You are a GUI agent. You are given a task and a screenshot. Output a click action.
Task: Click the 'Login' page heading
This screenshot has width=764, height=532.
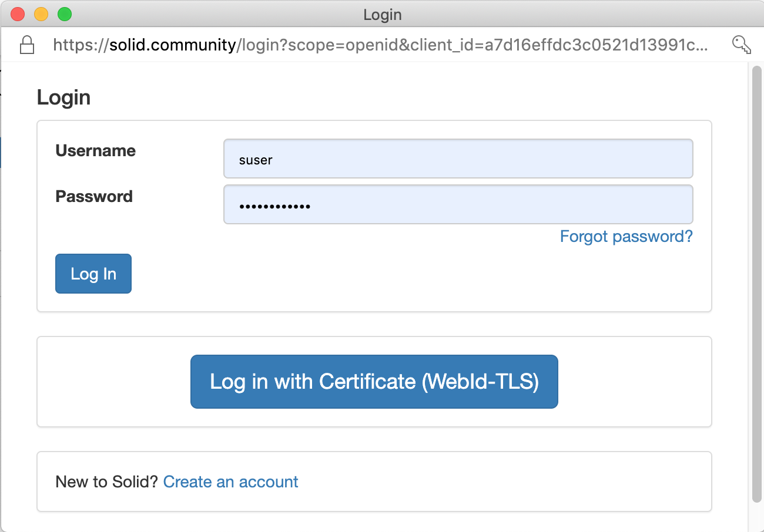pyautogui.click(x=63, y=97)
